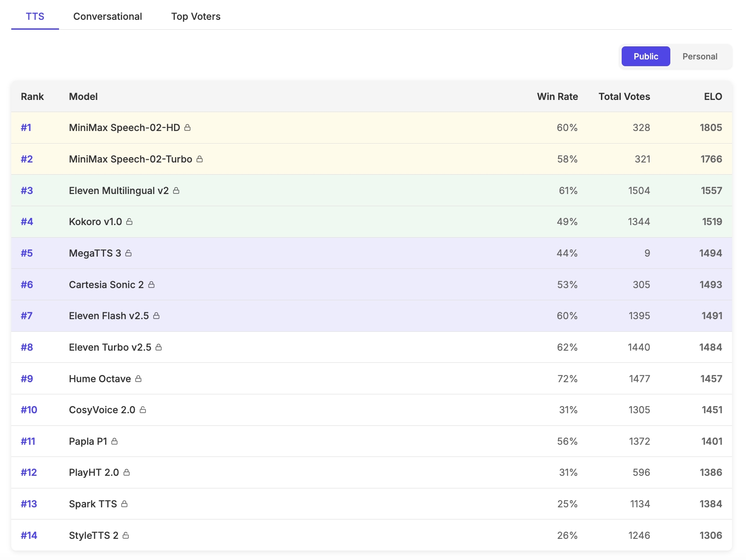Open the Conversational tab
Image resolution: width=746 pixels, height=560 pixels.
(108, 16)
